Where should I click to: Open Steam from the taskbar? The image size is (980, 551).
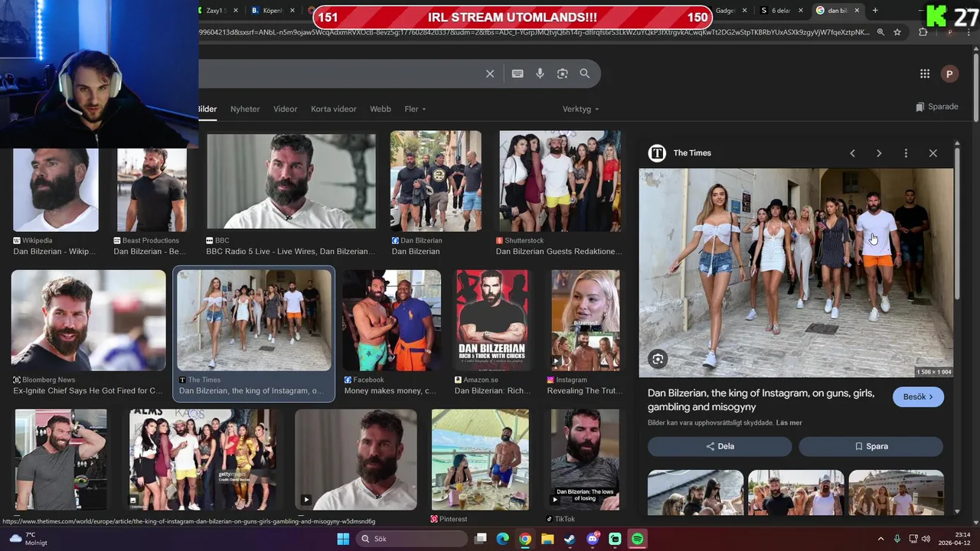pos(570,539)
